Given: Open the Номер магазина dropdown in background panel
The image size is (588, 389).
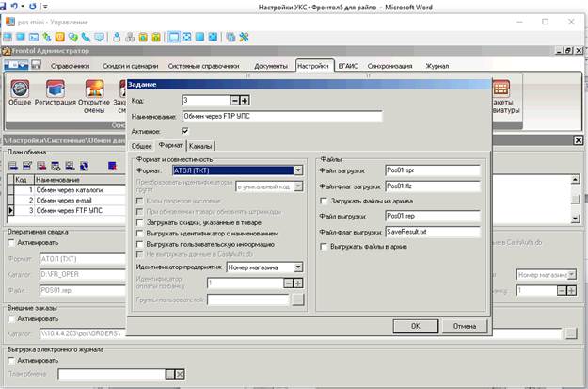Looking at the screenshot, I should click(x=571, y=275).
